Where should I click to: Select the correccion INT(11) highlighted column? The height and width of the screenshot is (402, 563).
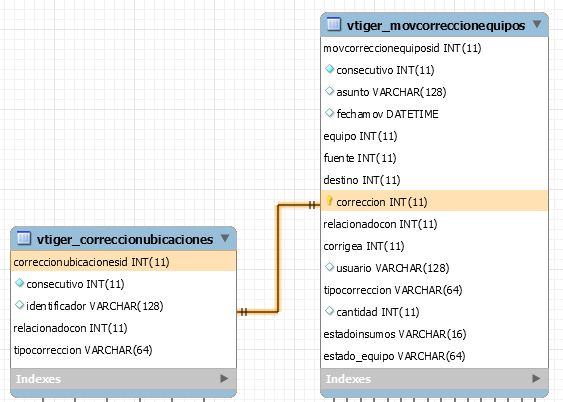pos(434,201)
